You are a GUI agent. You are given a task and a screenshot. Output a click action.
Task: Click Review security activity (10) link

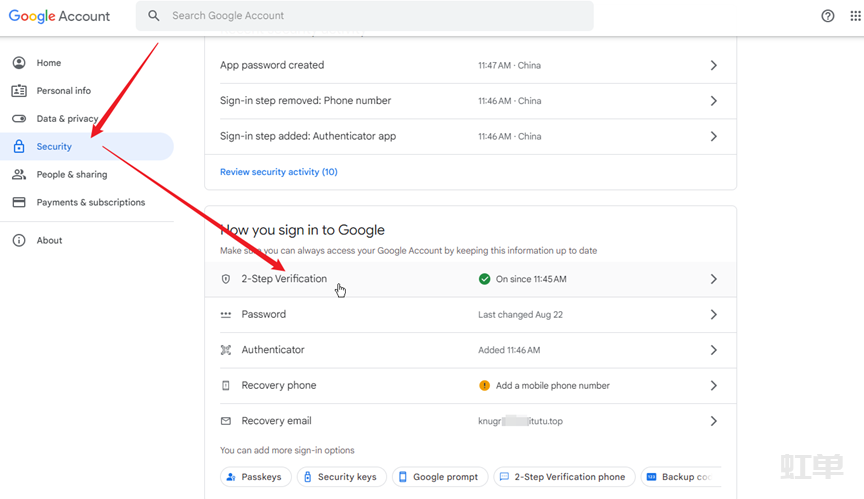(279, 172)
